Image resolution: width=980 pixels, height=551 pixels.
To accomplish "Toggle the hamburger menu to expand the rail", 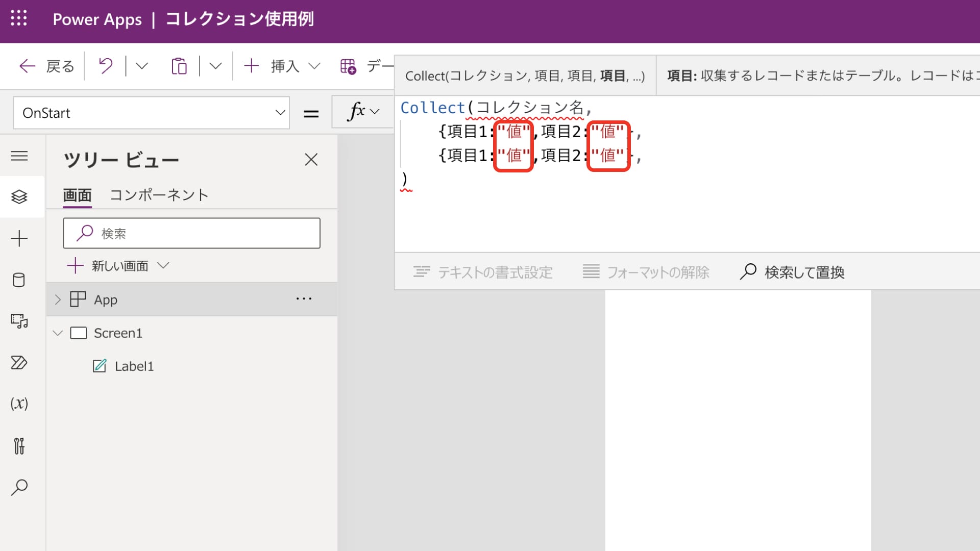I will click(x=19, y=156).
